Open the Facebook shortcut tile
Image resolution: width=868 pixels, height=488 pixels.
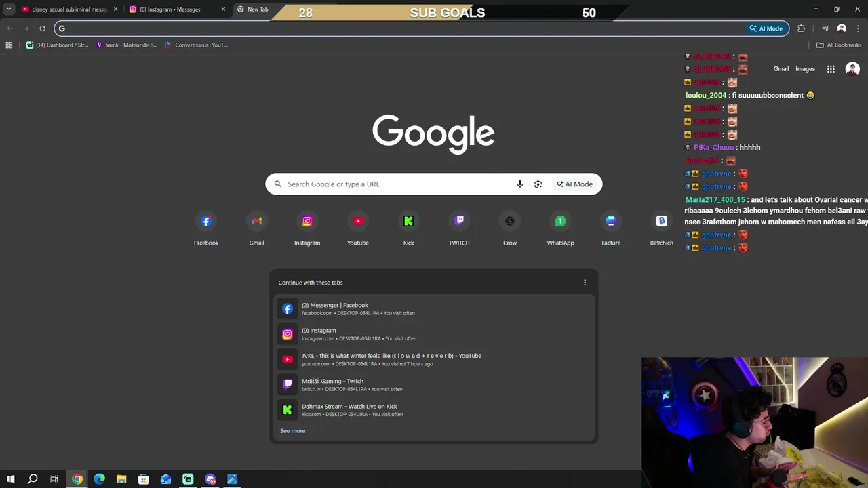click(206, 229)
